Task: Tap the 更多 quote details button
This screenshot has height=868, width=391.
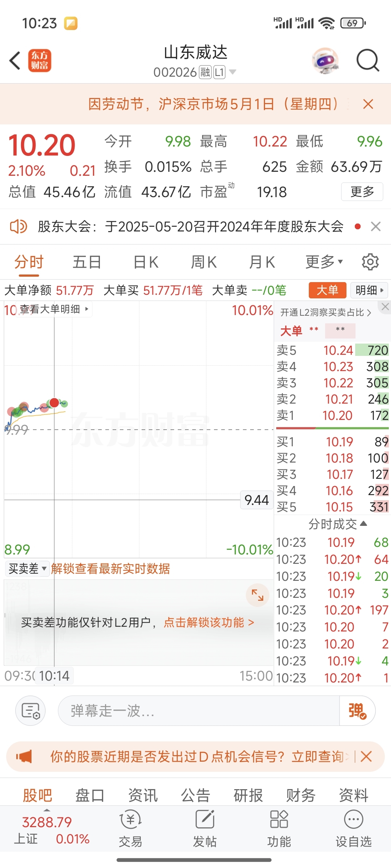Action: [362, 192]
